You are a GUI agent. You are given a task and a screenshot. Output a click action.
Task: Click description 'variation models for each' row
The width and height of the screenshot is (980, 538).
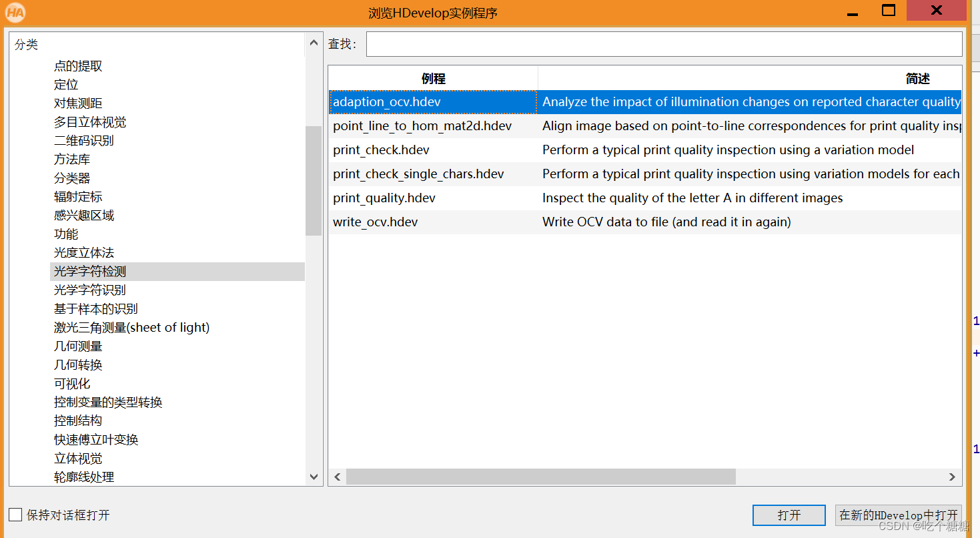(751, 174)
